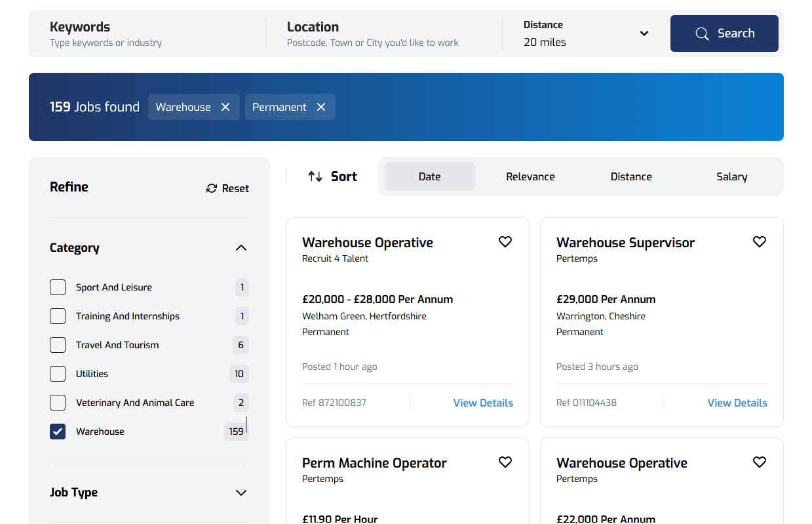Check the Sport And Leisure category
The image size is (812, 524).
coord(58,287)
